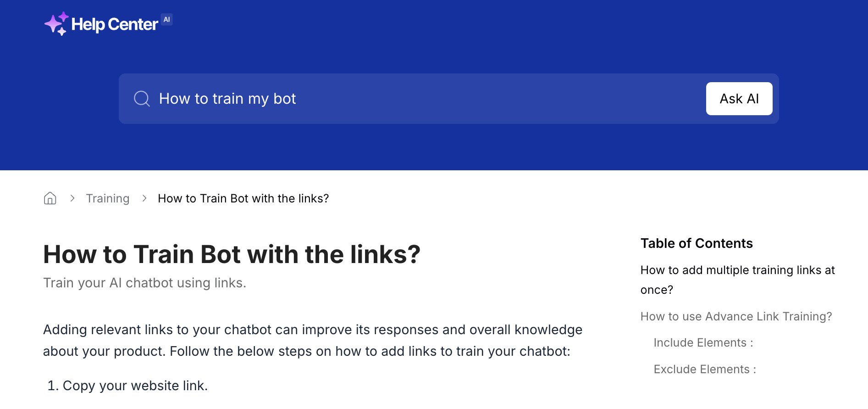Click the magnifier search icon
The image size is (868, 409).
[142, 99]
